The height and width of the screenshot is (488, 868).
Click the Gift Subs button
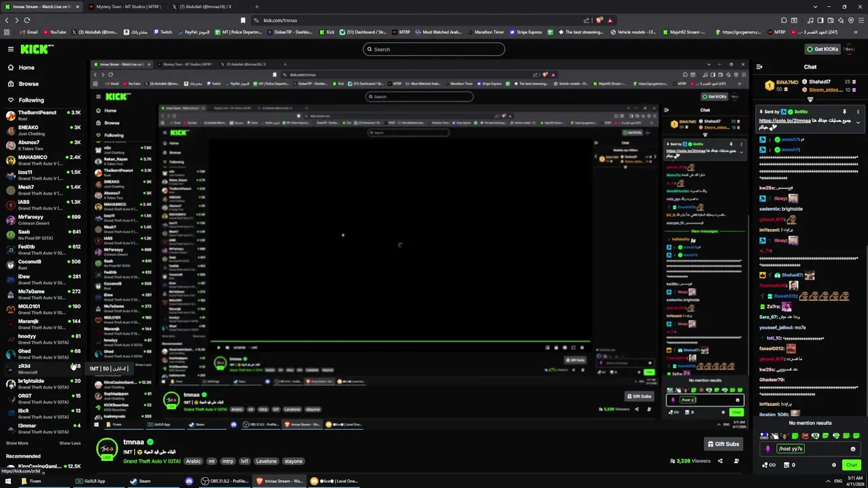pyautogui.click(x=723, y=444)
